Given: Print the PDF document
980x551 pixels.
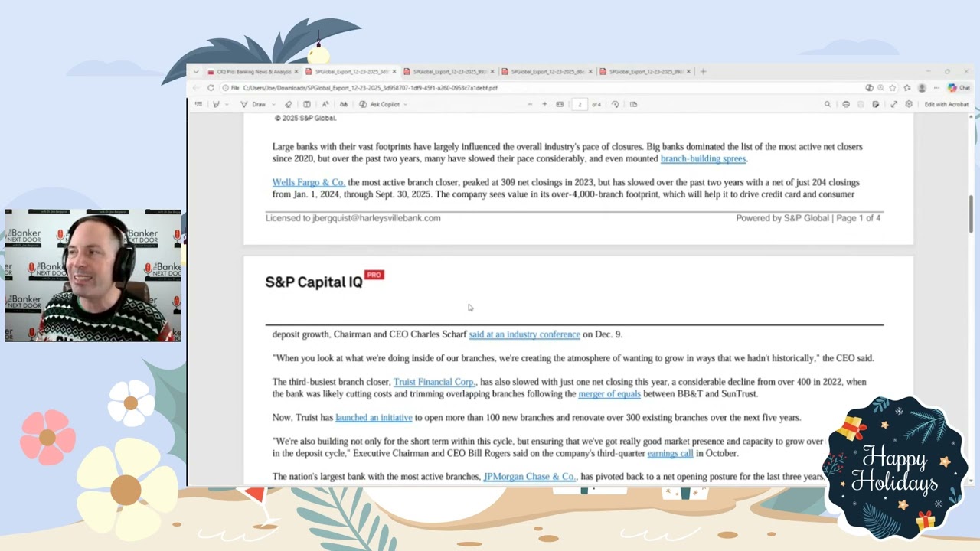Looking at the screenshot, I should (x=846, y=104).
